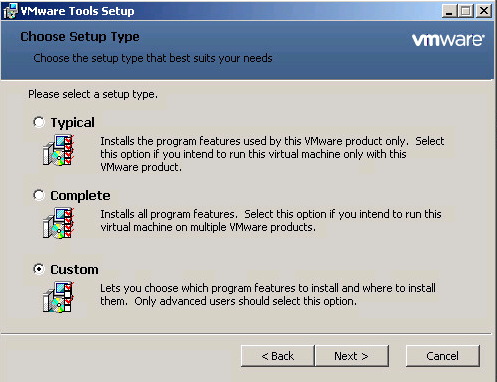This screenshot has width=497, height=382.
Task: Click the Complete setup installer icon
Action: coord(58,223)
